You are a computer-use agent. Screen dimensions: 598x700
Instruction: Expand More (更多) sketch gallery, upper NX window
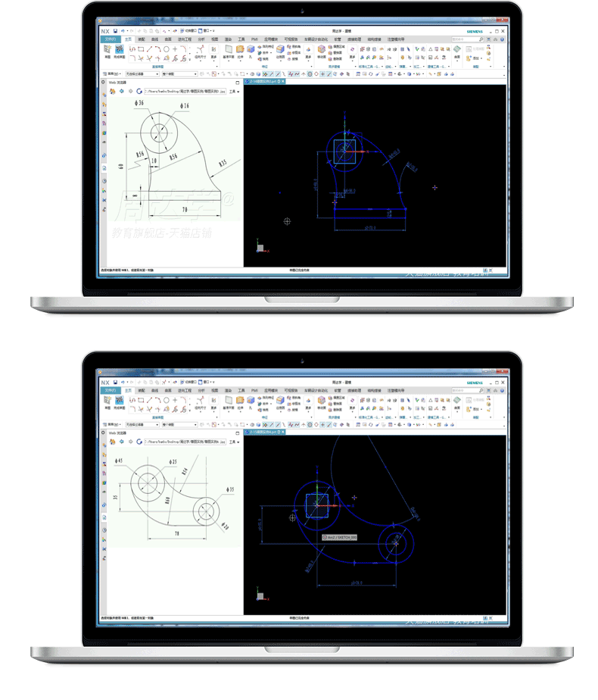pos(213,52)
